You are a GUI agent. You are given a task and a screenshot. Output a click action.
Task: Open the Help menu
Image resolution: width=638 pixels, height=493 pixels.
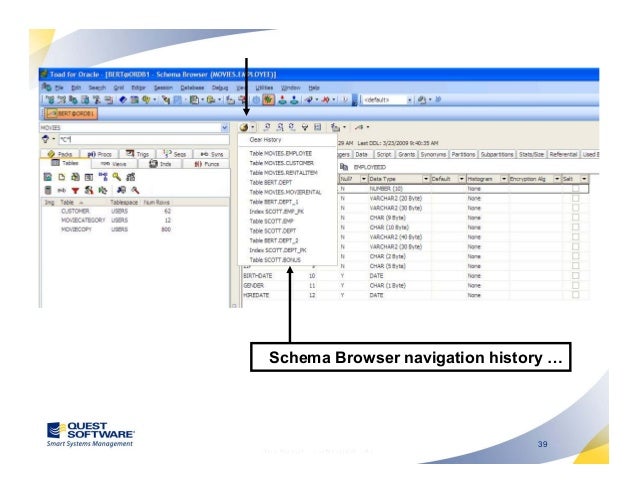314,88
